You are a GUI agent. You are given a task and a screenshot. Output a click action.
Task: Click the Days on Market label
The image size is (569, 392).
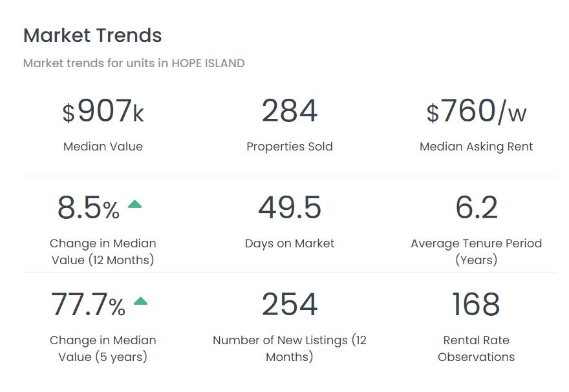(290, 243)
